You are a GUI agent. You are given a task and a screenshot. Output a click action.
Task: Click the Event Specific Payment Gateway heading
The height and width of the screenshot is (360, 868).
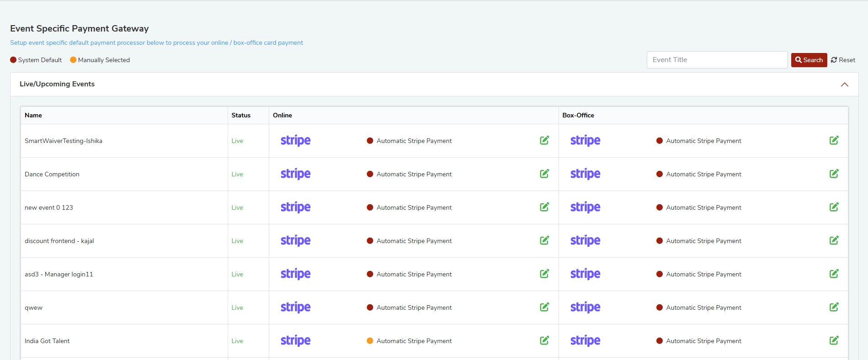80,28
